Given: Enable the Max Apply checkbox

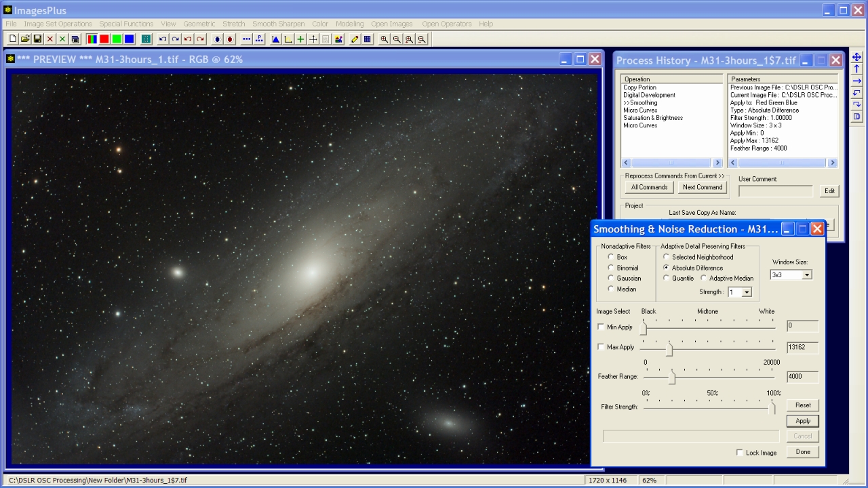Looking at the screenshot, I should pos(601,347).
